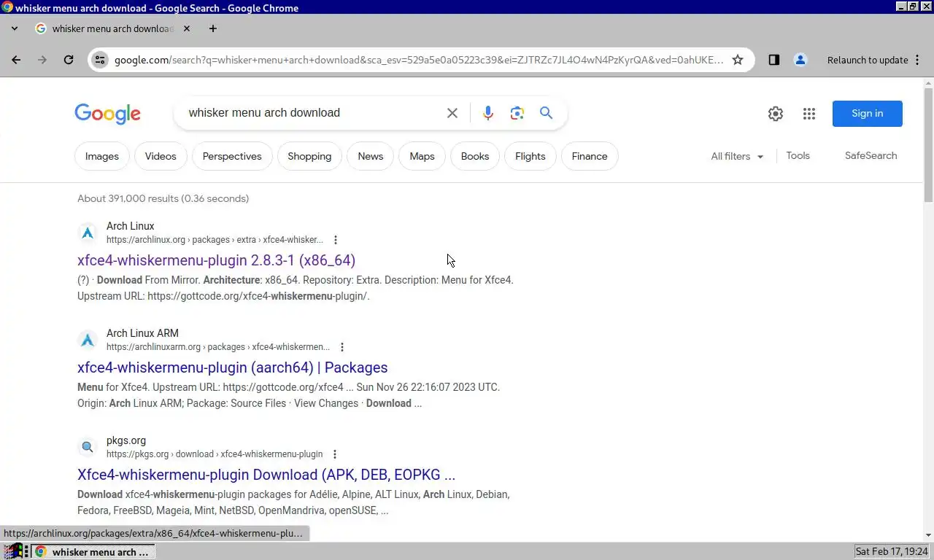Open more options for pkgs.org result
Screen dimensions: 934x560
(x=335, y=454)
